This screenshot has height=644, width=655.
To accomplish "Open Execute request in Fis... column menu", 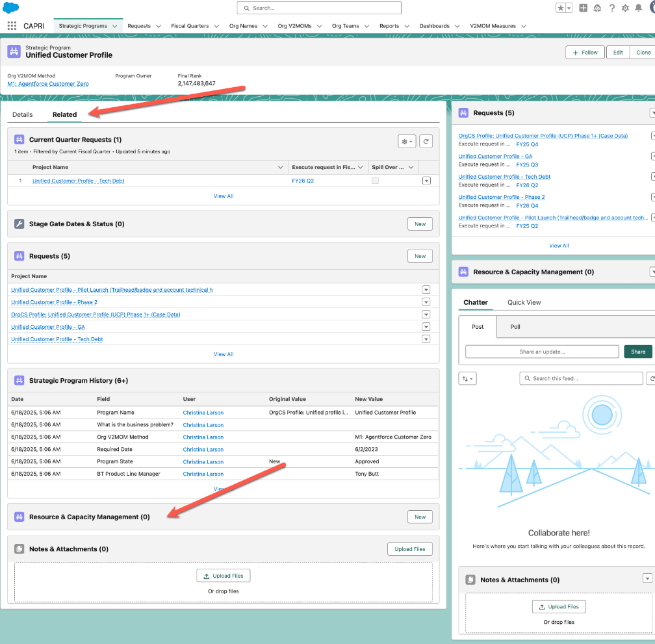I will pos(360,167).
